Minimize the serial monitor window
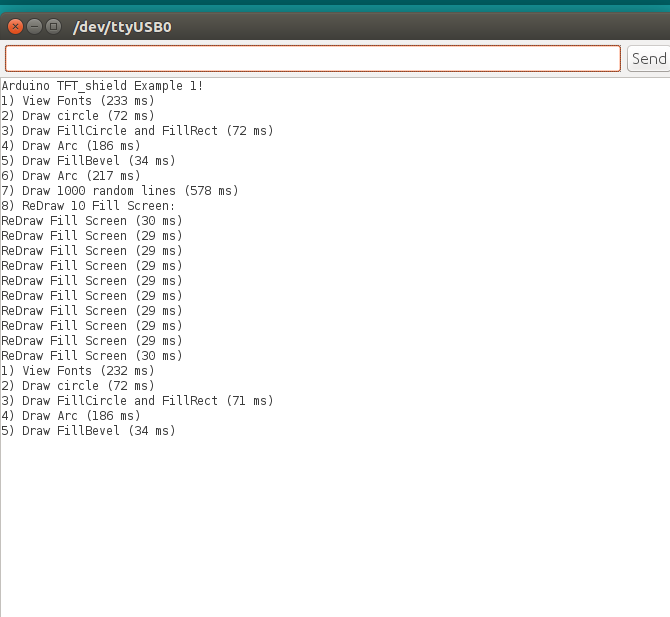The height and width of the screenshot is (617, 670). (x=35, y=26)
